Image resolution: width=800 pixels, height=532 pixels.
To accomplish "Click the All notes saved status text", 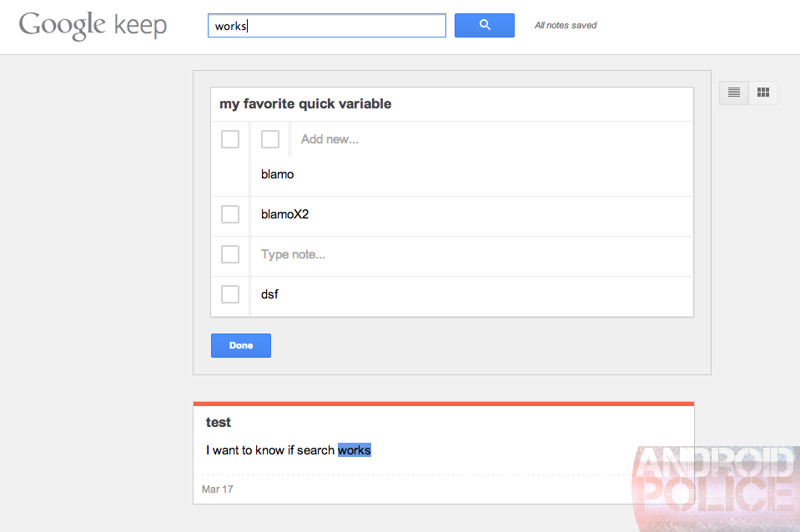I will [x=565, y=25].
